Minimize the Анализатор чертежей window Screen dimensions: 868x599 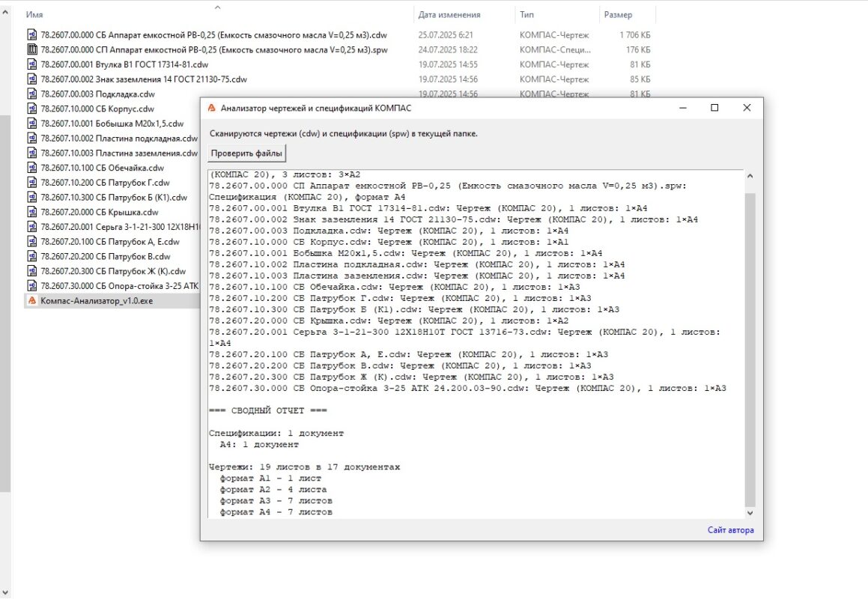(x=683, y=108)
